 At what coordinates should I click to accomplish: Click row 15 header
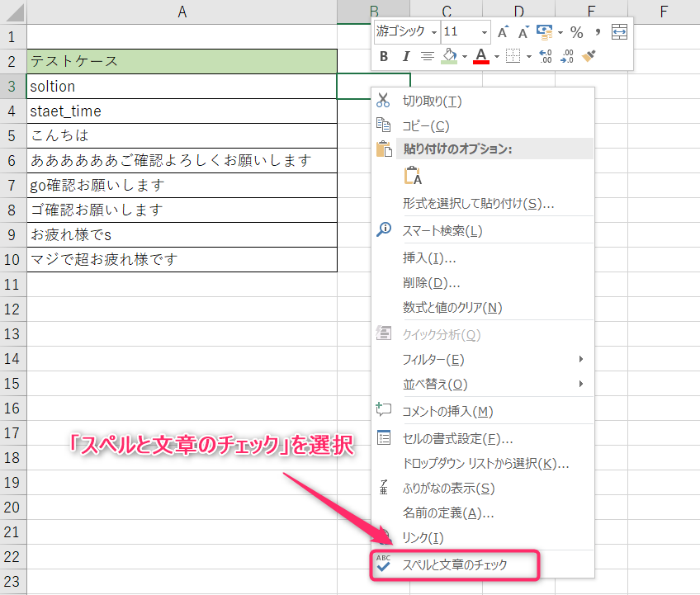pyautogui.click(x=12, y=384)
